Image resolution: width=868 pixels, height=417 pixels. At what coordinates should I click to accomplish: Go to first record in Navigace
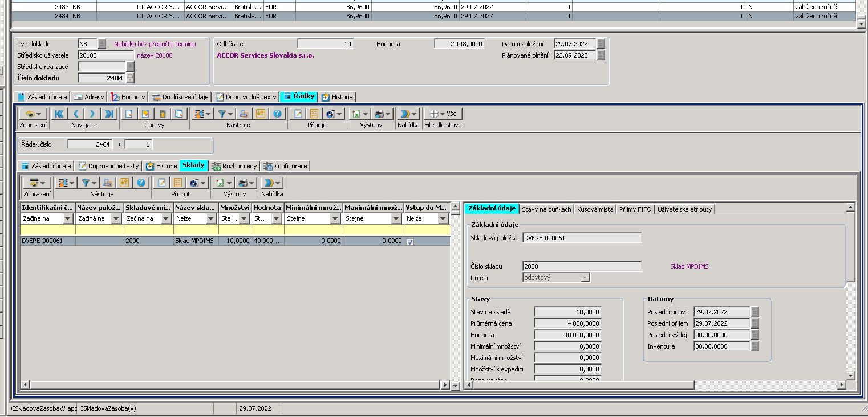tap(59, 114)
